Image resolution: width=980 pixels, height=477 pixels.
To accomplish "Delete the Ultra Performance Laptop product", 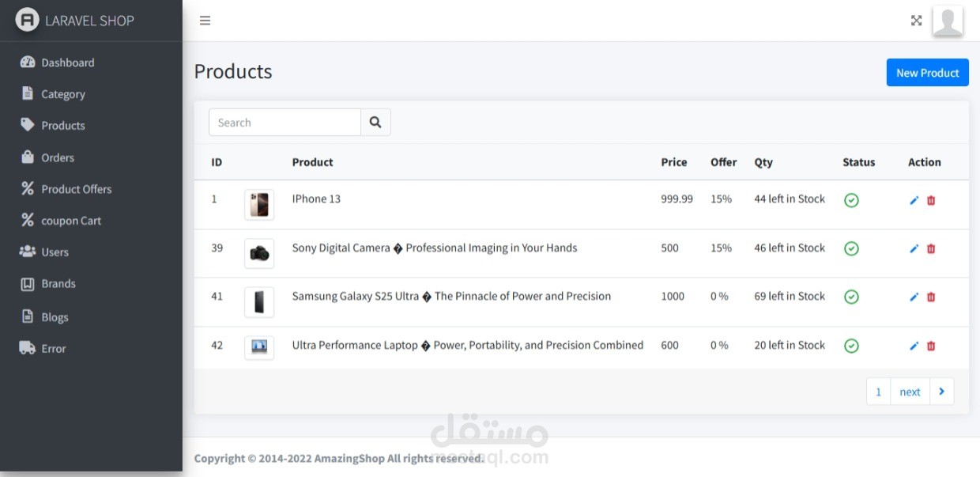I will tap(931, 346).
